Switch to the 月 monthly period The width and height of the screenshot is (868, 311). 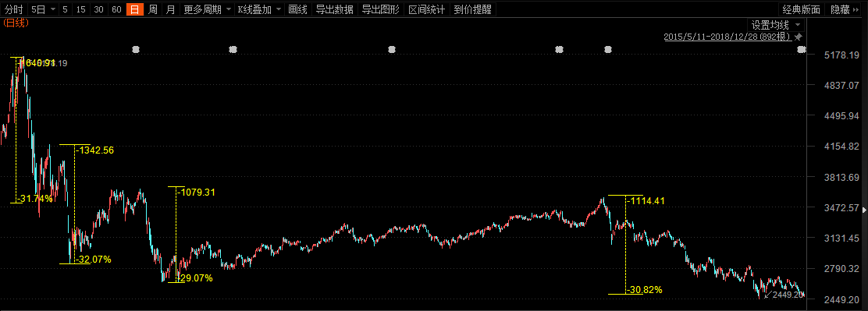pyautogui.click(x=170, y=9)
